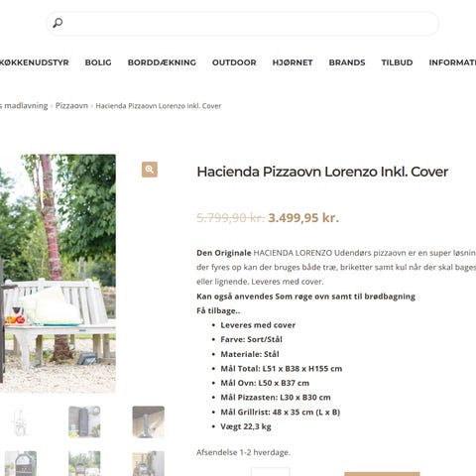Image resolution: width=476 pixels, height=476 pixels.
Task: Open the BOLIG menu item
Action: (x=98, y=62)
